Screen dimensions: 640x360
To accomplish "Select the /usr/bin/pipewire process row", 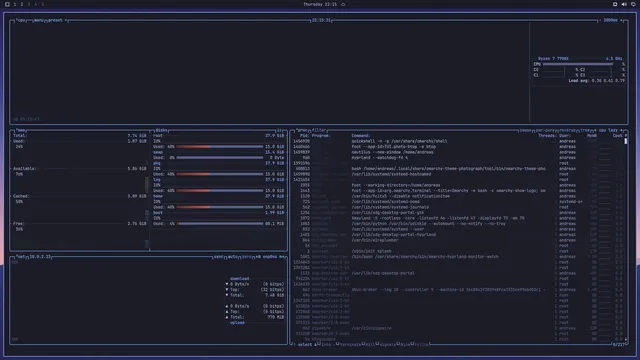I will point(458,328).
